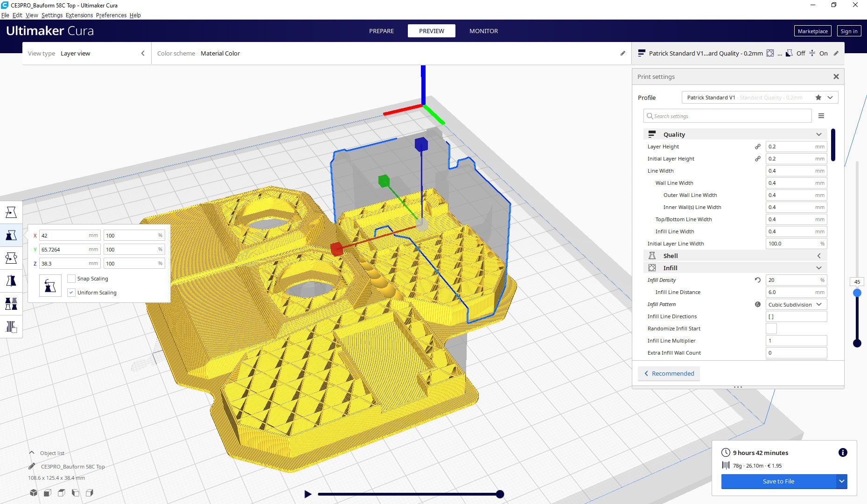Open the Help menu

point(135,15)
